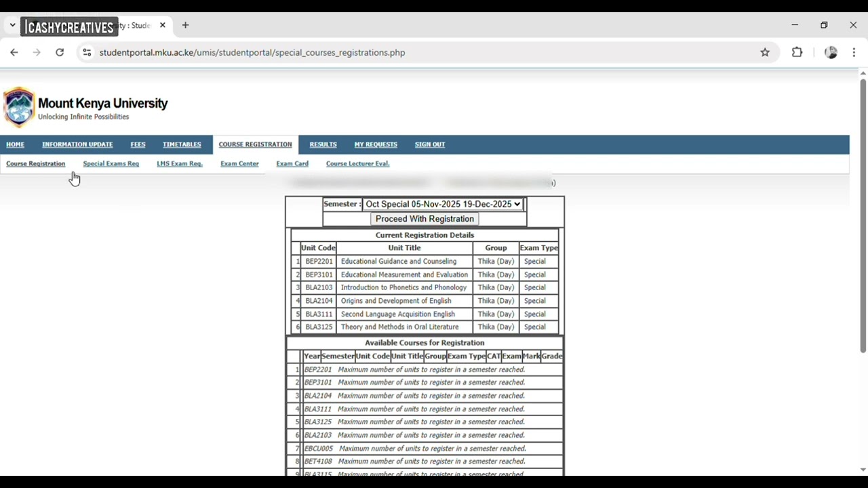Image resolution: width=868 pixels, height=488 pixels.
Task: Open the browser extensions puzzle icon
Action: coord(797,52)
